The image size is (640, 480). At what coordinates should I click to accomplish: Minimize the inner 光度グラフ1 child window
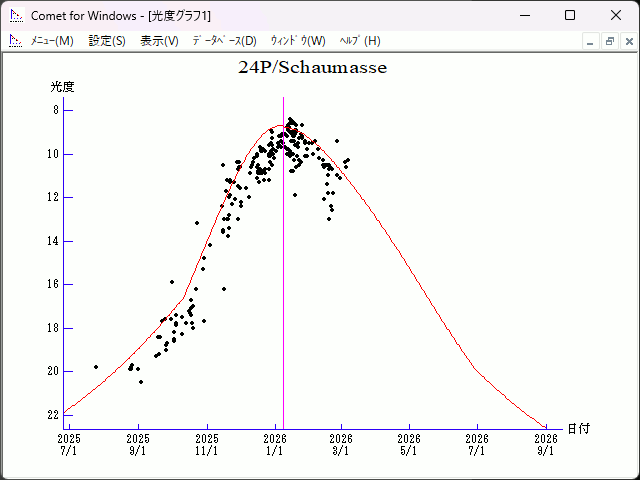coord(591,41)
